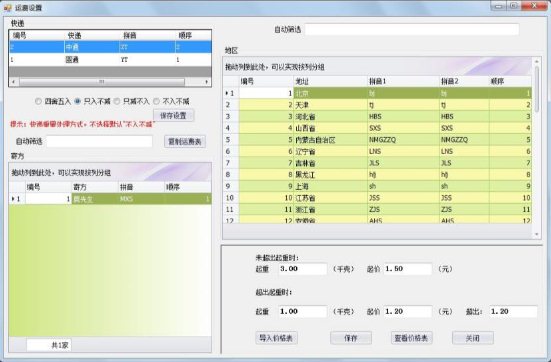Select the 只减不入 rounding option

[x=117, y=101]
